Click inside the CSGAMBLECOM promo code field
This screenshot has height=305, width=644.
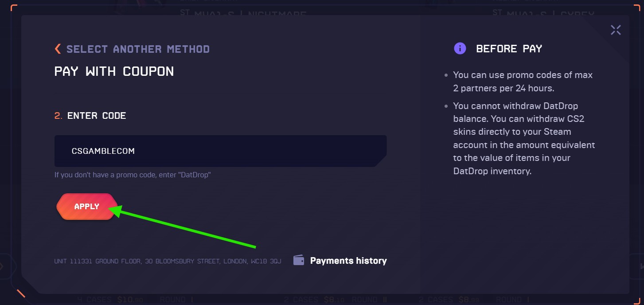(220, 151)
